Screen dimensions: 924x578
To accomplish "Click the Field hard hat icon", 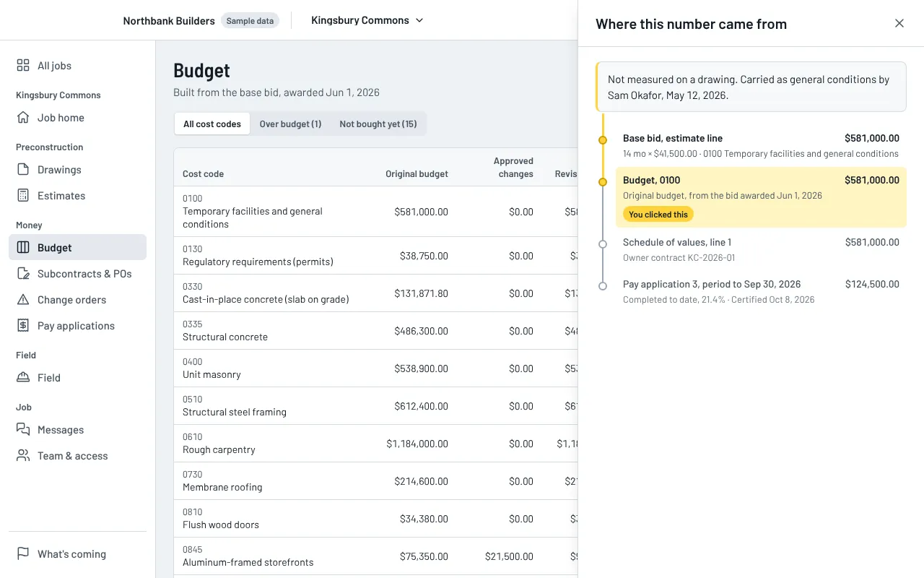I will point(23,378).
